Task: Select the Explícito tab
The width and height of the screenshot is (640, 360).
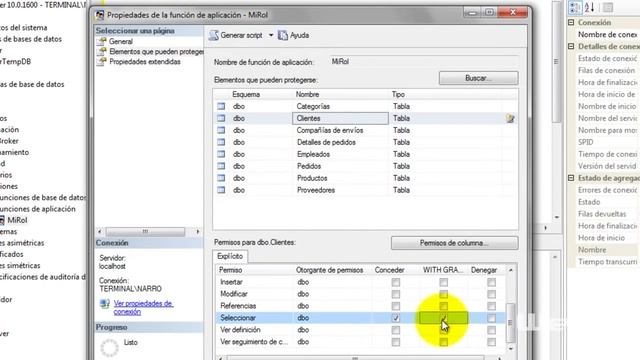Action: click(230, 256)
